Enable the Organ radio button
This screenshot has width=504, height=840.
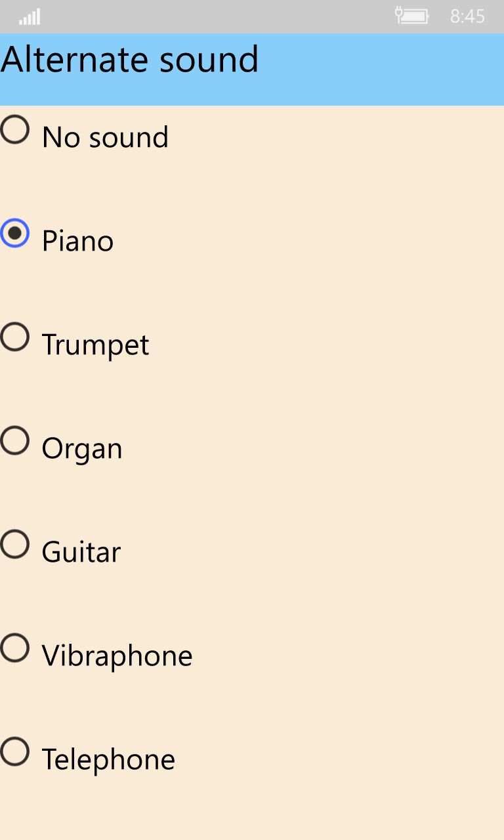pos(14,440)
